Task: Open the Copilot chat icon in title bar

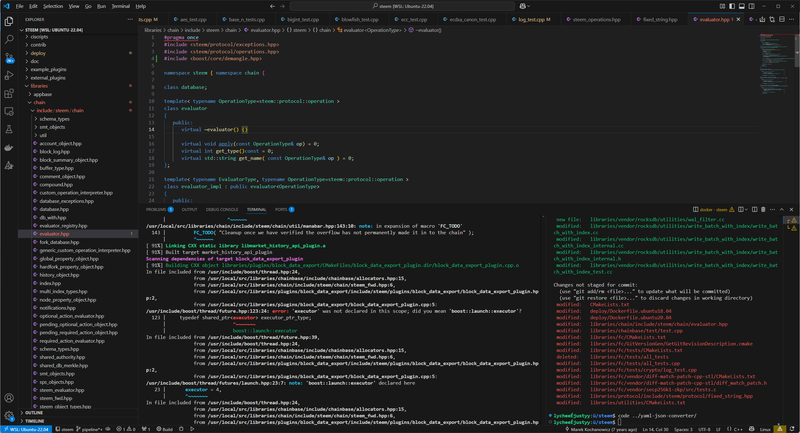Action: (x=522, y=6)
